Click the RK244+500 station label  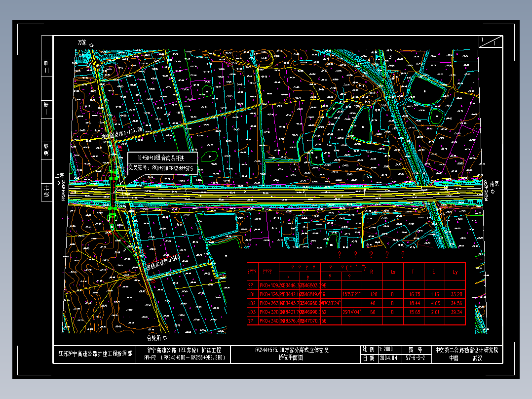click(x=63, y=191)
